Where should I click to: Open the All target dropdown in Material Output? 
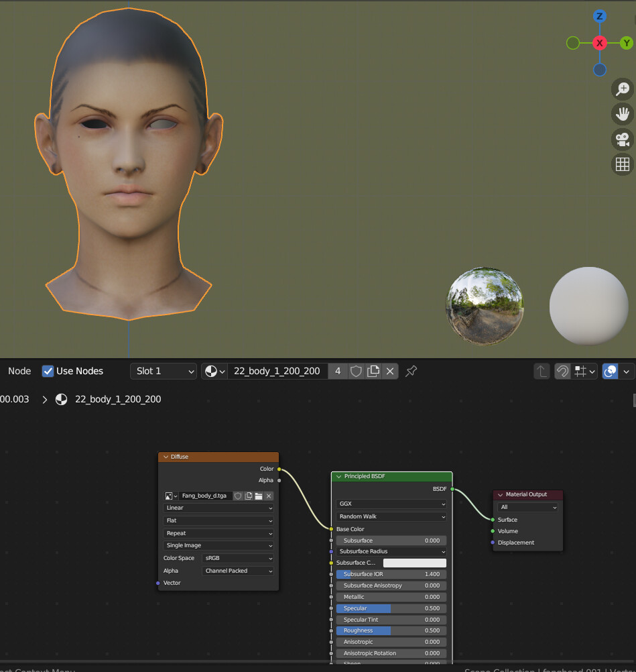527,508
